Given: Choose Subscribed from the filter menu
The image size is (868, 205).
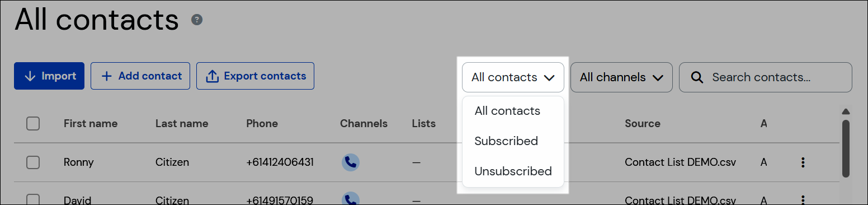Looking at the screenshot, I should pos(506,141).
